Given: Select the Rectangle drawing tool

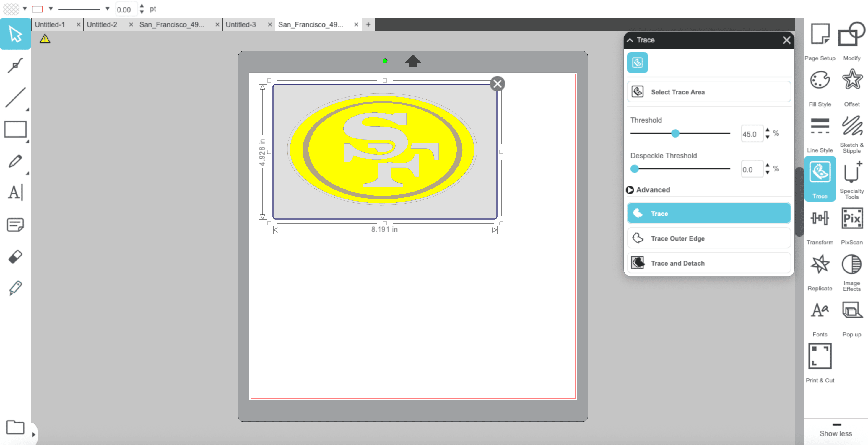Looking at the screenshot, I should tap(15, 129).
